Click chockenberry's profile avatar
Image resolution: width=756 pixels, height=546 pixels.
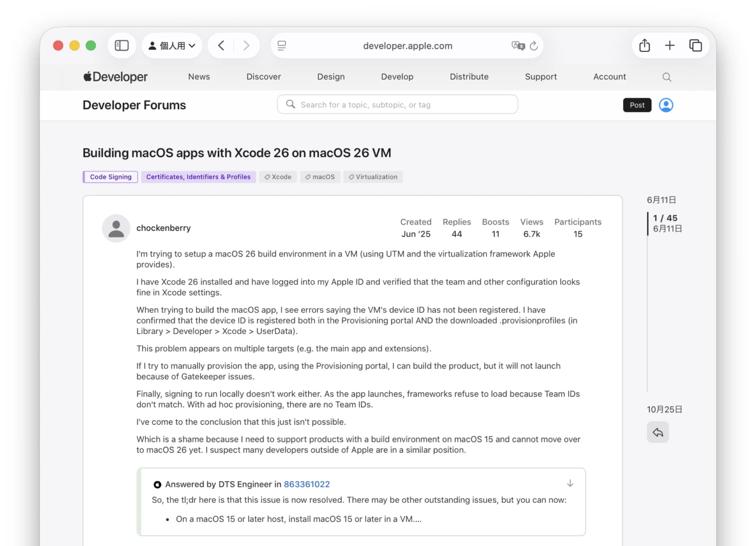[x=116, y=228]
